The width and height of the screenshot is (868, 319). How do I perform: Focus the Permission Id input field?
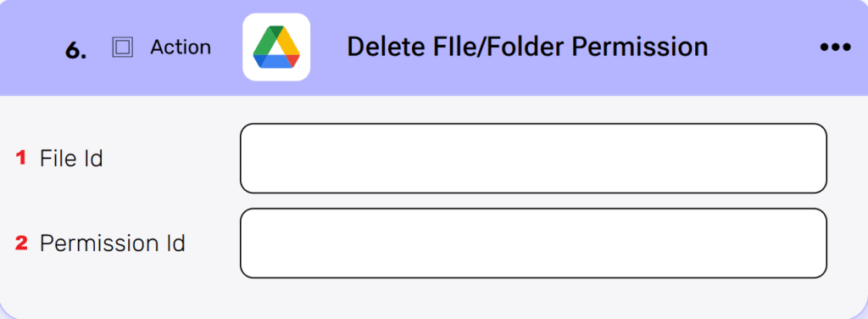click(x=533, y=243)
